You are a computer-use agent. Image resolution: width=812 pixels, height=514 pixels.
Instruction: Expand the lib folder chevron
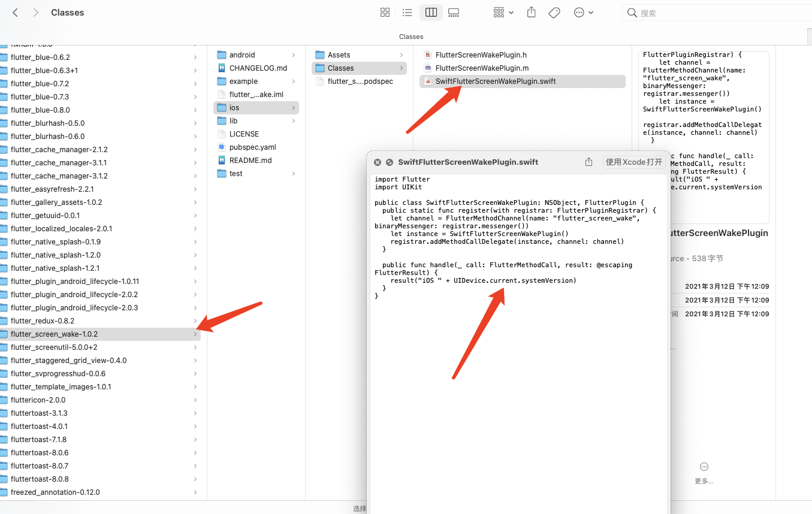[294, 121]
